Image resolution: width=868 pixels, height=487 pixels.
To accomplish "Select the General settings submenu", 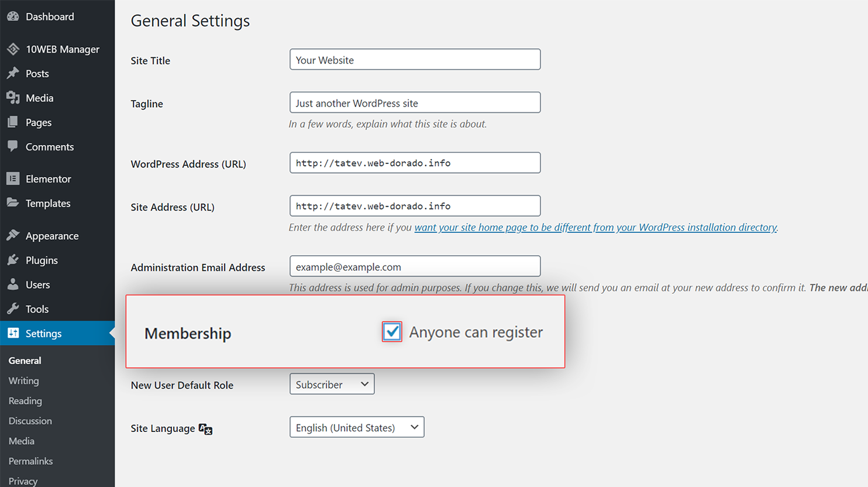I will pyautogui.click(x=25, y=361).
